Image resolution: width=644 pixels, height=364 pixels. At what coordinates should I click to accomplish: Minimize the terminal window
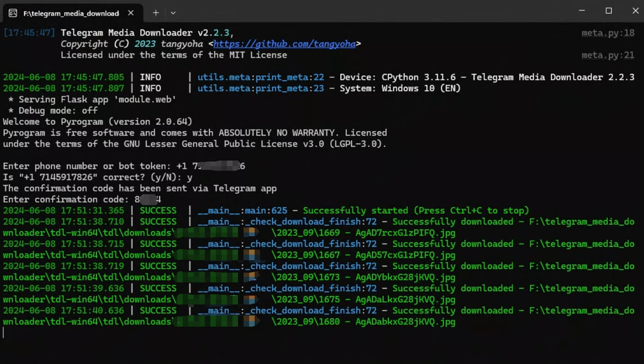pyautogui.click(x=582, y=11)
